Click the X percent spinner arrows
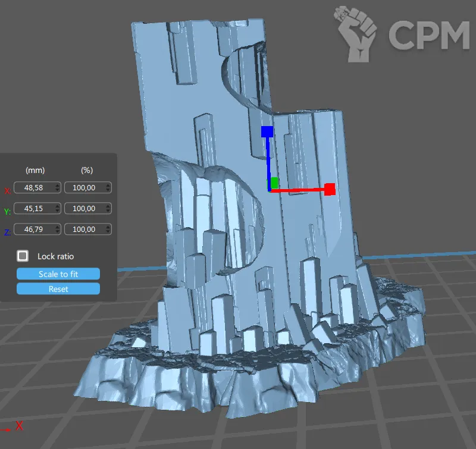476x449 pixels. (x=107, y=187)
